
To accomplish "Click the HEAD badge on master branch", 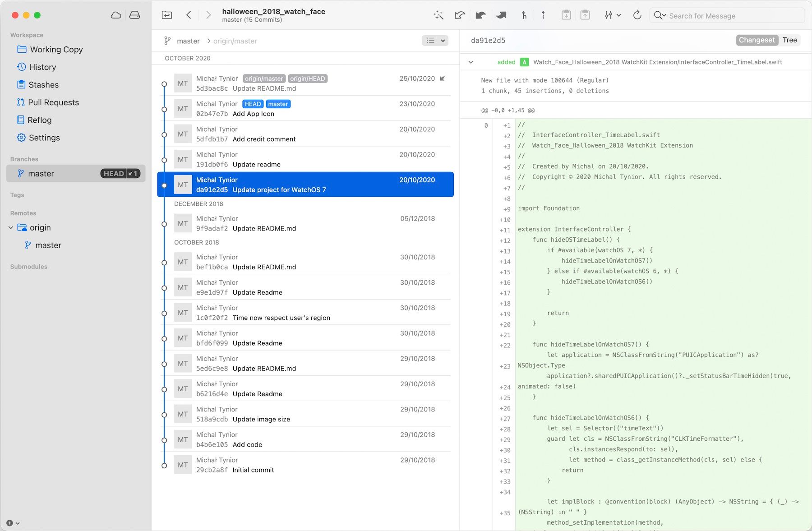I will click(114, 174).
